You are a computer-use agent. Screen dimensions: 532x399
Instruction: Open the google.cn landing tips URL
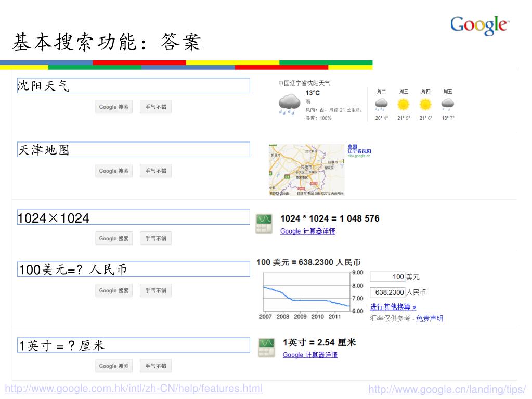pos(447,389)
